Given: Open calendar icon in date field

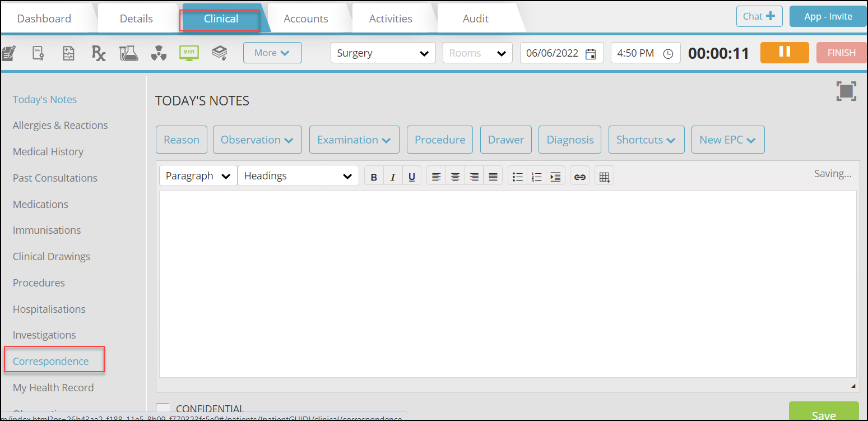Looking at the screenshot, I should coord(591,54).
